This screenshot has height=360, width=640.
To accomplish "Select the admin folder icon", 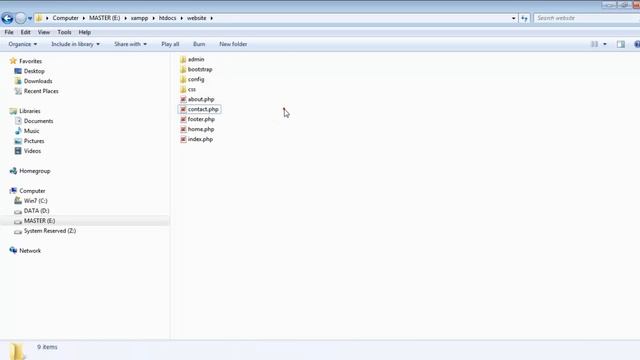I will click(x=183, y=60).
